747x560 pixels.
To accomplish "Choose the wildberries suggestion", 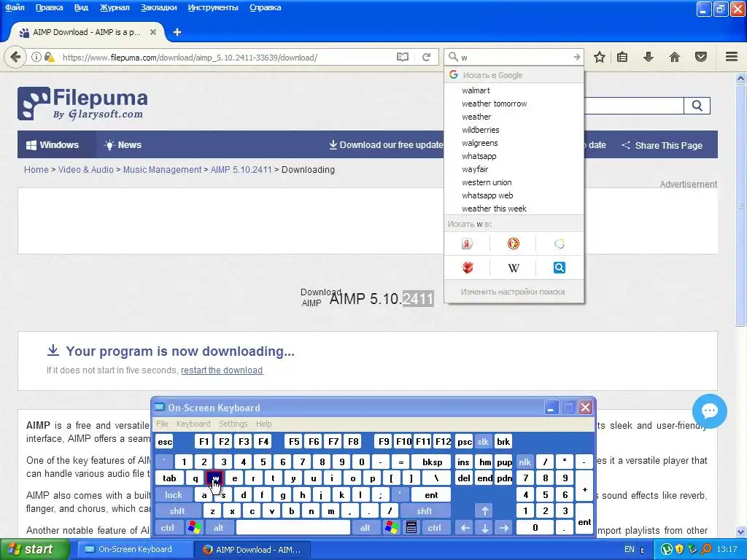I will (514, 130).
